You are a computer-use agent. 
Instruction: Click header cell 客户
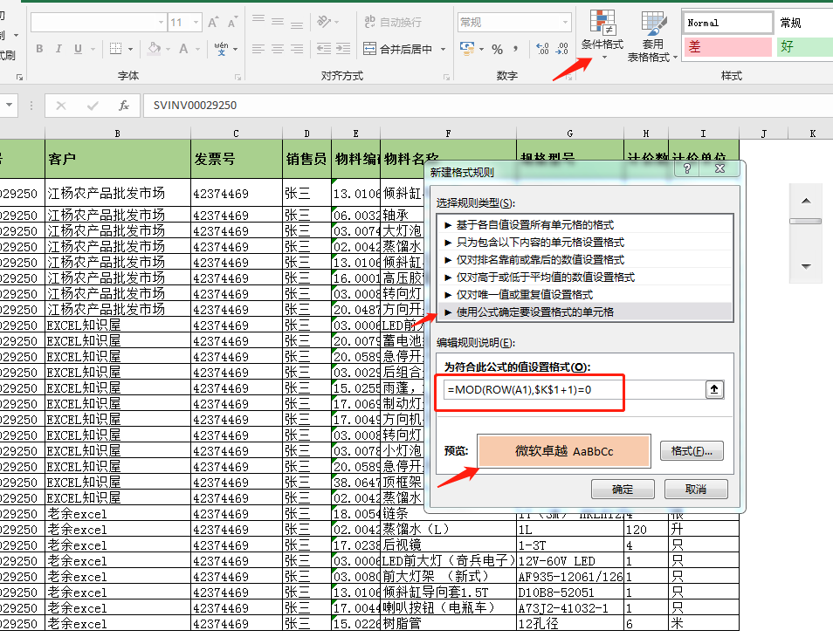(117, 159)
